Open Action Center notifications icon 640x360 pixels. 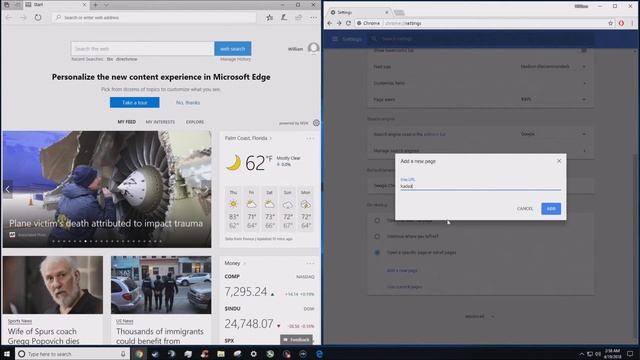point(630,354)
